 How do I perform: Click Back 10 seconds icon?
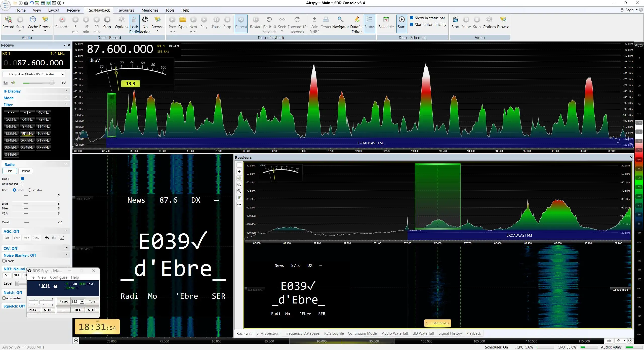click(x=269, y=20)
